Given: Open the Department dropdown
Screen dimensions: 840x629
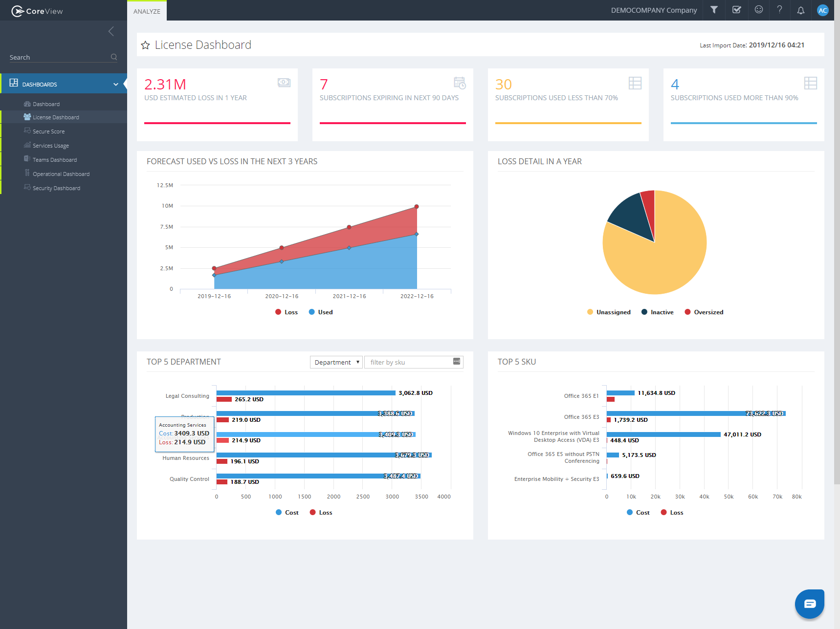Looking at the screenshot, I should (x=336, y=362).
